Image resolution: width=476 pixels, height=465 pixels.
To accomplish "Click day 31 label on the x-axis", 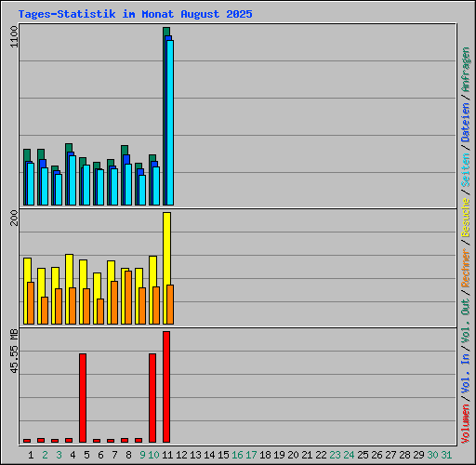I will 446,455.
